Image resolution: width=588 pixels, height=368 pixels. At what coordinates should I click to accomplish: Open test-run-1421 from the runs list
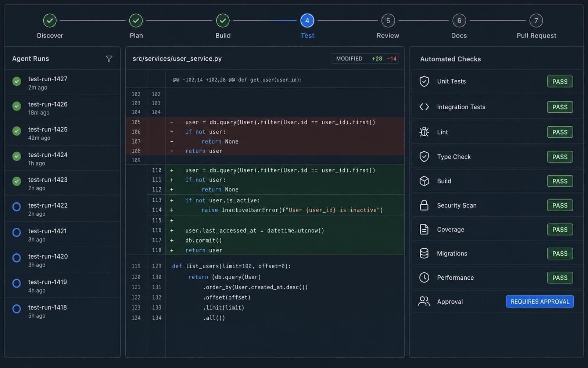tap(62, 235)
